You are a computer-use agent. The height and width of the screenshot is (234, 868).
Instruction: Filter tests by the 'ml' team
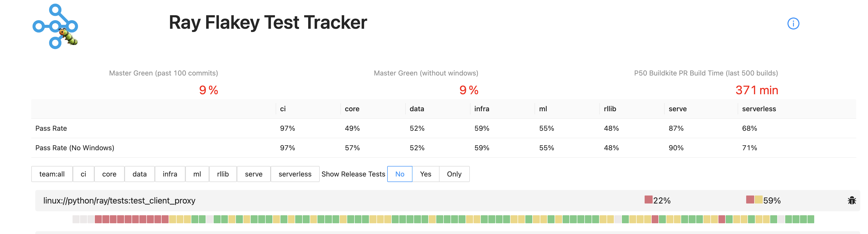click(197, 174)
